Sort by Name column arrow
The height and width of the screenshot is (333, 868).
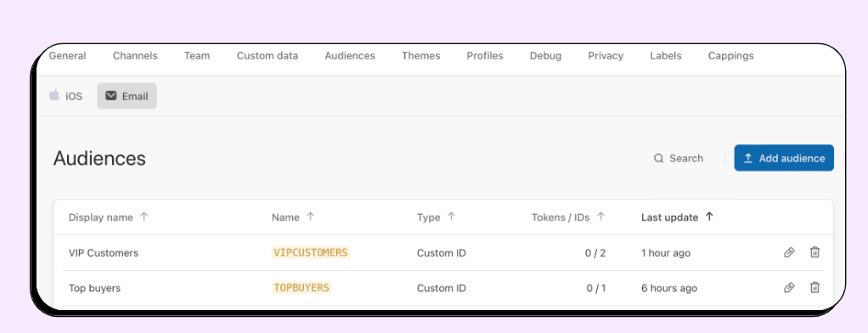(x=311, y=217)
